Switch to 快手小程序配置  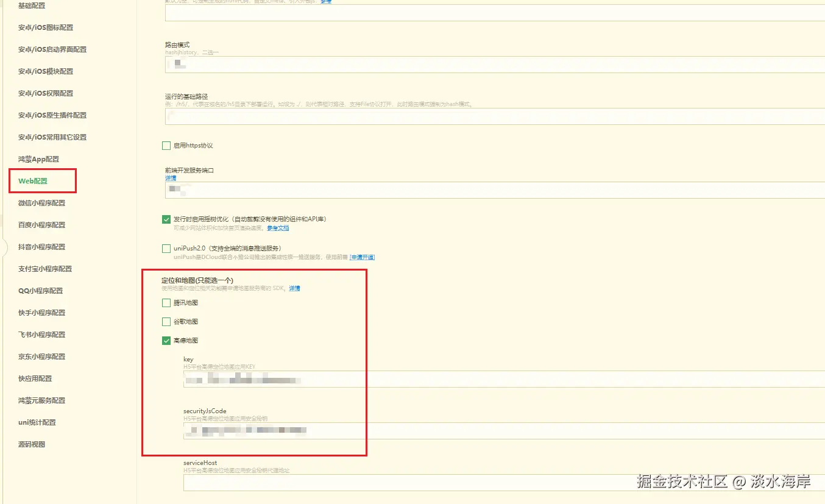[41, 313]
